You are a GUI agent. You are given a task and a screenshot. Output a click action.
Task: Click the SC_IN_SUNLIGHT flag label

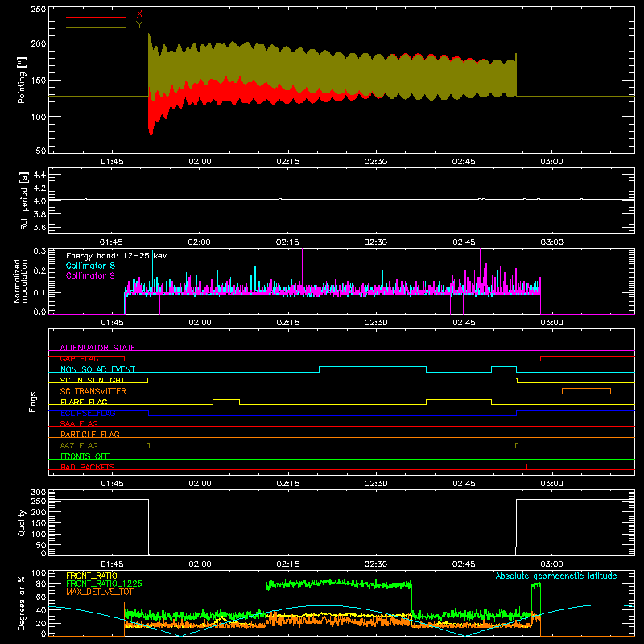click(x=93, y=380)
